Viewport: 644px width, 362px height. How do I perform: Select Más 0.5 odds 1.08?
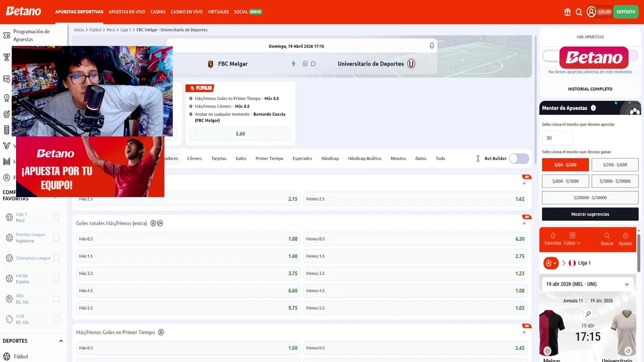(x=189, y=239)
